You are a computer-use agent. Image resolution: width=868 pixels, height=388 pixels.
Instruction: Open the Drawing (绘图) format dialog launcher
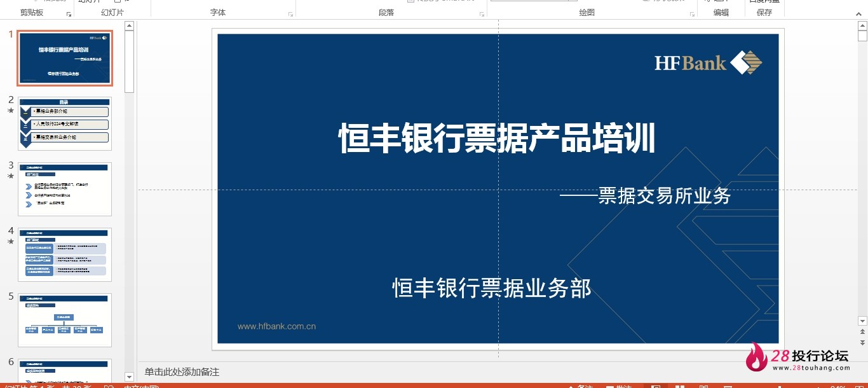691,13
